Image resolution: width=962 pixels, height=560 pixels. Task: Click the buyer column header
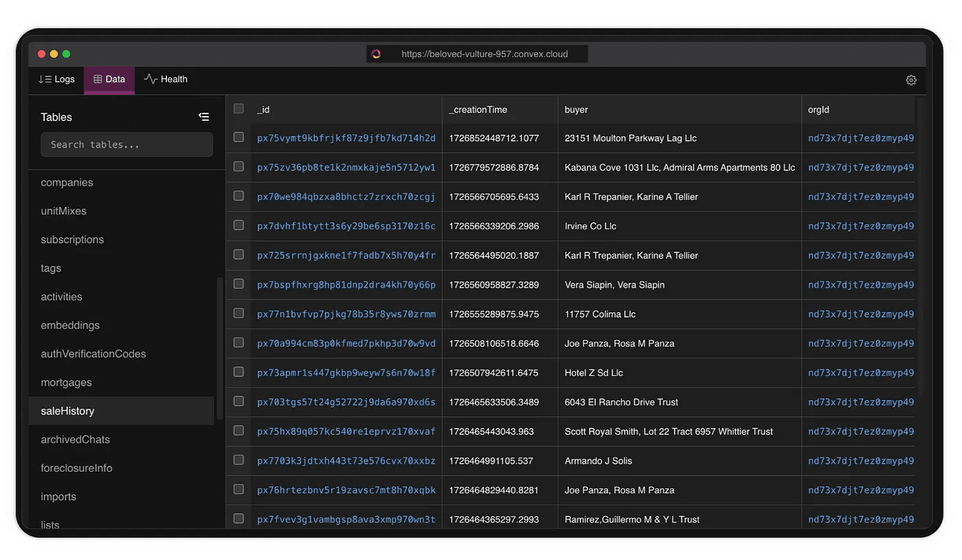click(x=576, y=110)
